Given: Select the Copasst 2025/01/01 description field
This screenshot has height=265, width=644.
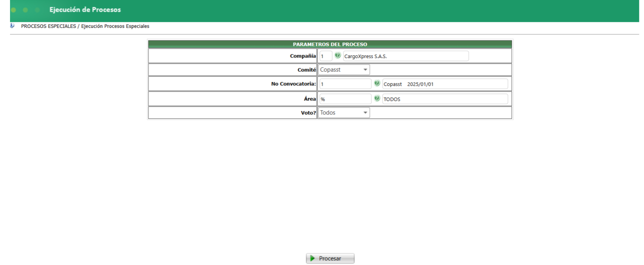Looking at the screenshot, I should [x=445, y=84].
